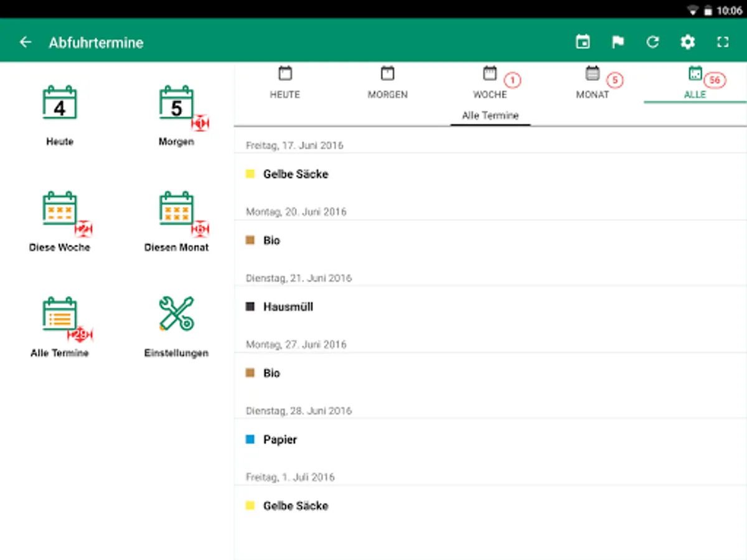747x560 pixels.
Task: Click the date header Freitag, 17. Juni 2016
Action: [x=294, y=146]
